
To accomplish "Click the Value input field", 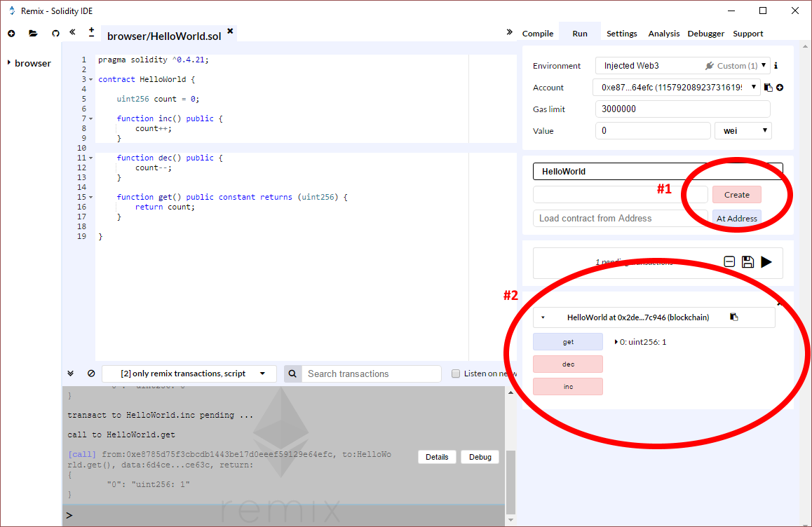I will coord(653,131).
